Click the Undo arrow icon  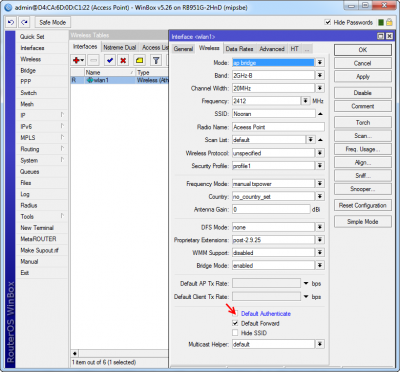coord(11,23)
